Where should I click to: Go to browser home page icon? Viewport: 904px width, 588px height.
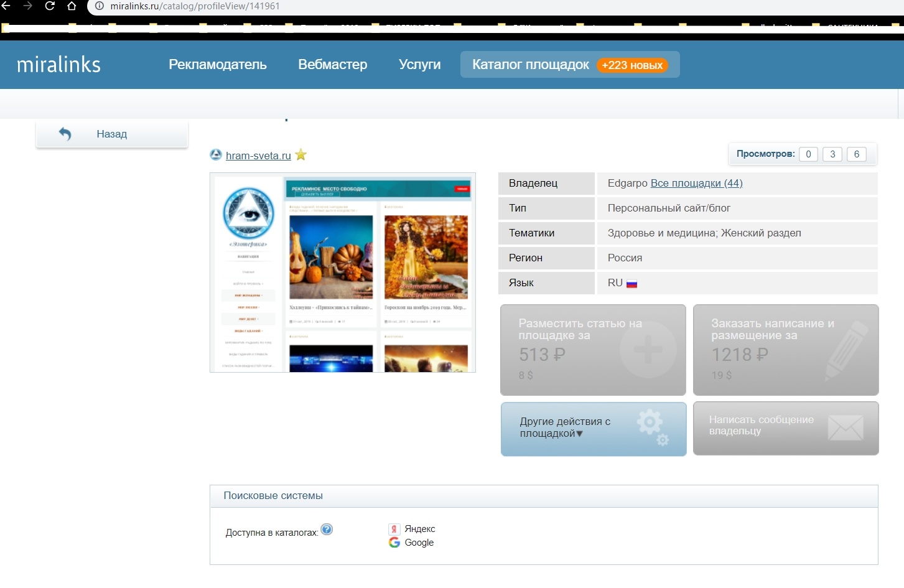click(72, 6)
